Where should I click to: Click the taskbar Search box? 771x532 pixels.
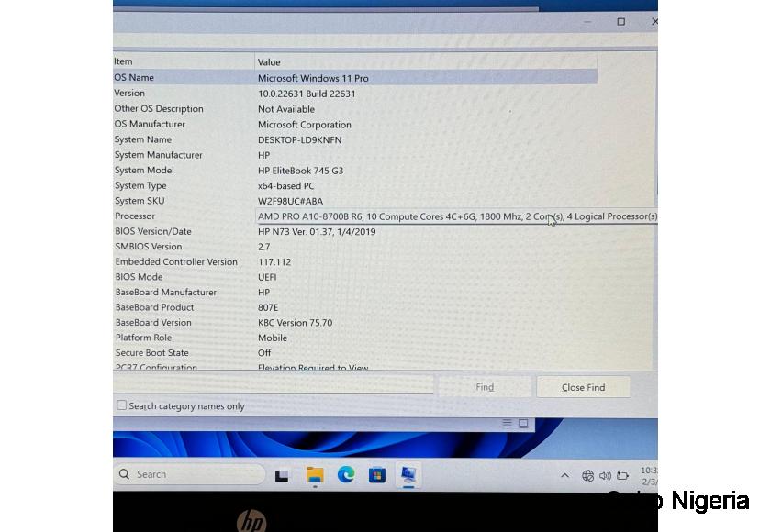(x=189, y=474)
